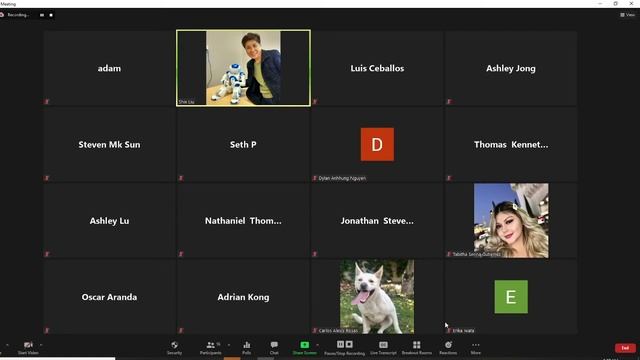
Task: Click muted mic icon beside Carlos Alexis Rosas
Action: pos(315,330)
